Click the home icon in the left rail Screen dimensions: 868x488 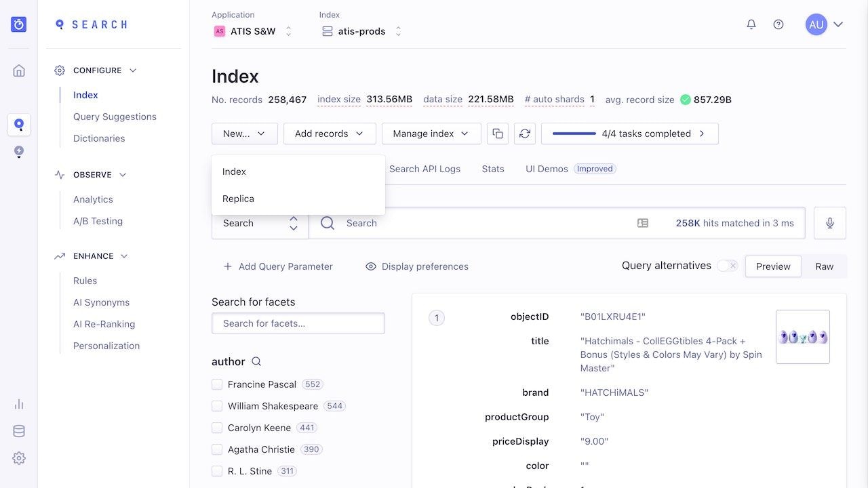click(18, 70)
